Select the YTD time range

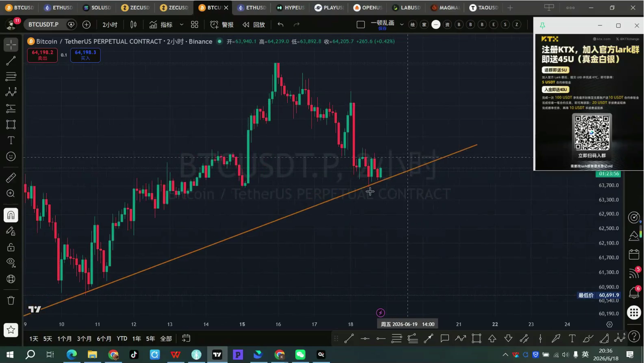pyautogui.click(x=122, y=339)
